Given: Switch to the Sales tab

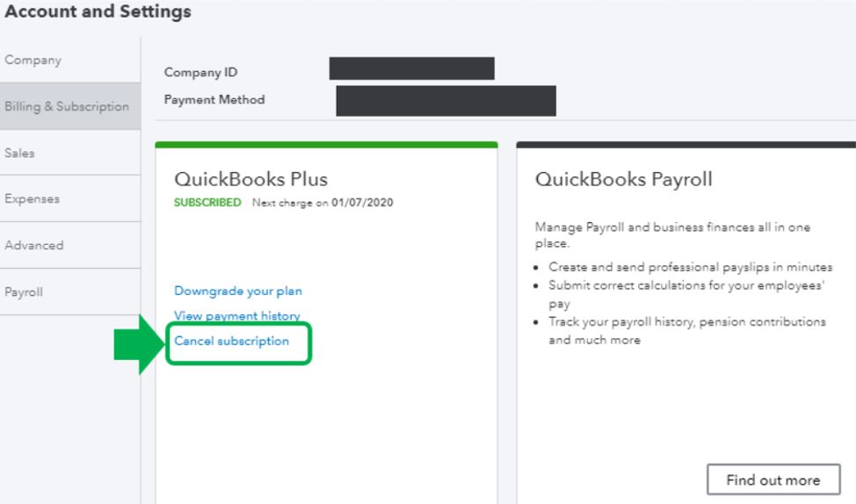Looking at the screenshot, I should pyautogui.click(x=19, y=153).
